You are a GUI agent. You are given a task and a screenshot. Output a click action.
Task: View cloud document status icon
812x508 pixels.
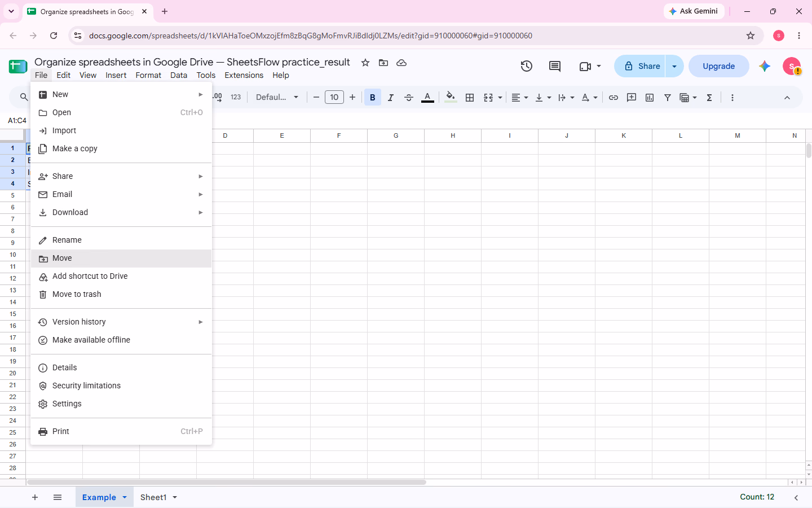[401, 63]
